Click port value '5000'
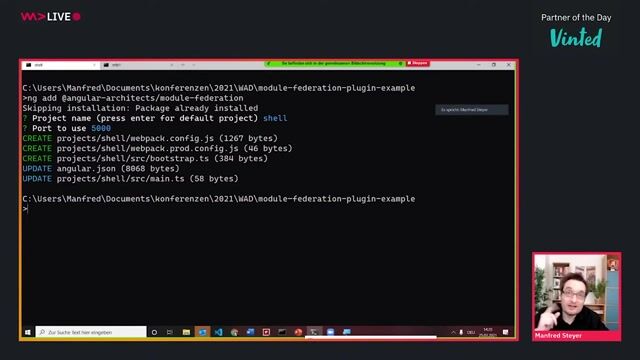Viewport: 640px width, 360px height. point(101,128)
